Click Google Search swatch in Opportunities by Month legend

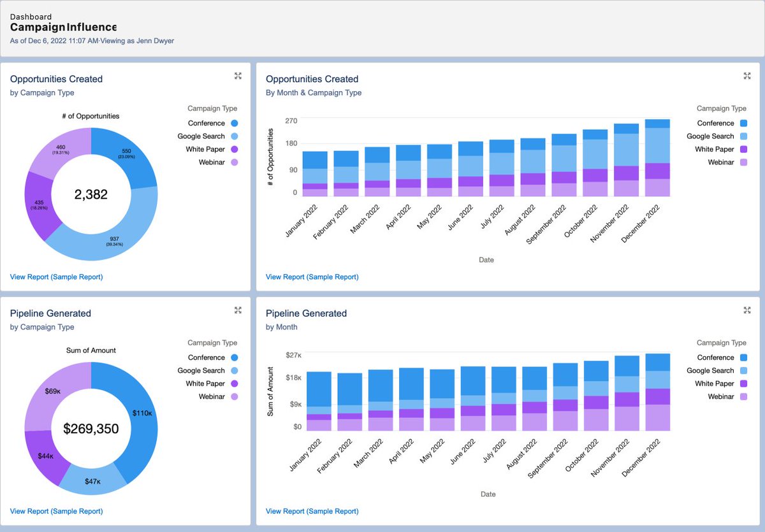(x=743, y=136)
